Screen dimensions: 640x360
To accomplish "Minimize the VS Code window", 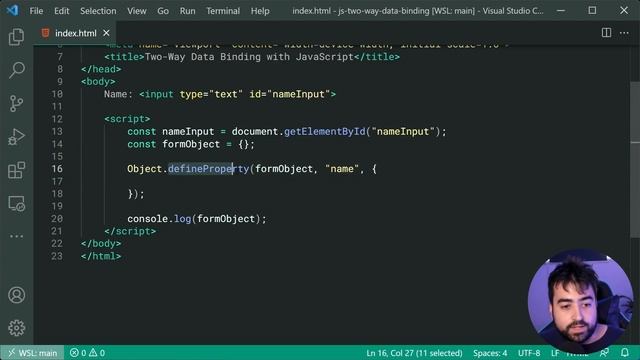I will pos(561,11).
